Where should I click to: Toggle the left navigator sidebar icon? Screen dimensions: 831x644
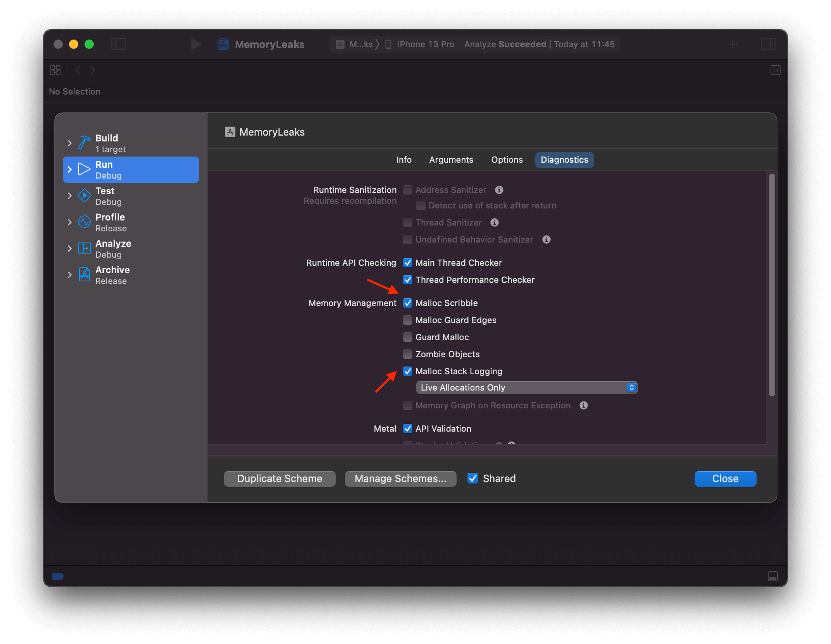[119, 44]
